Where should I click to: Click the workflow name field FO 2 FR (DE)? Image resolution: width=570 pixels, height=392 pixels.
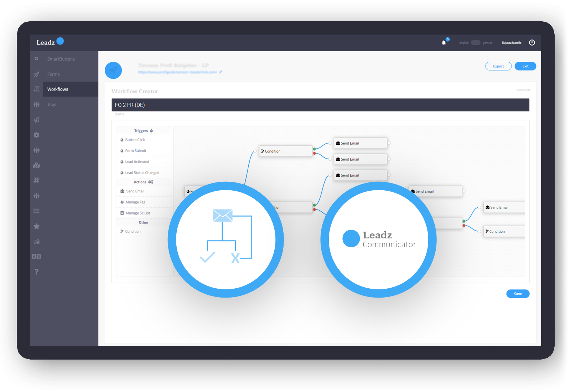320,105
